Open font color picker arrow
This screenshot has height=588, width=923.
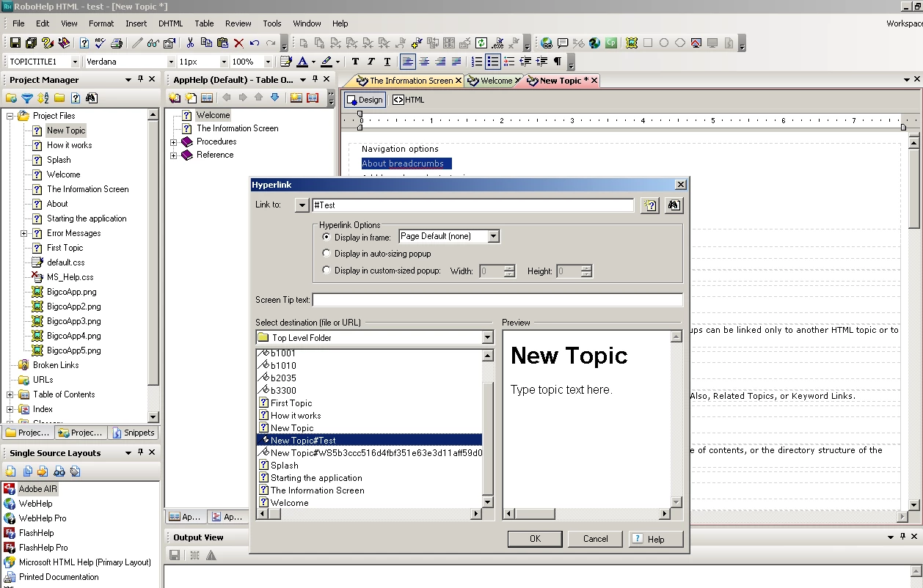click(313, 62)
